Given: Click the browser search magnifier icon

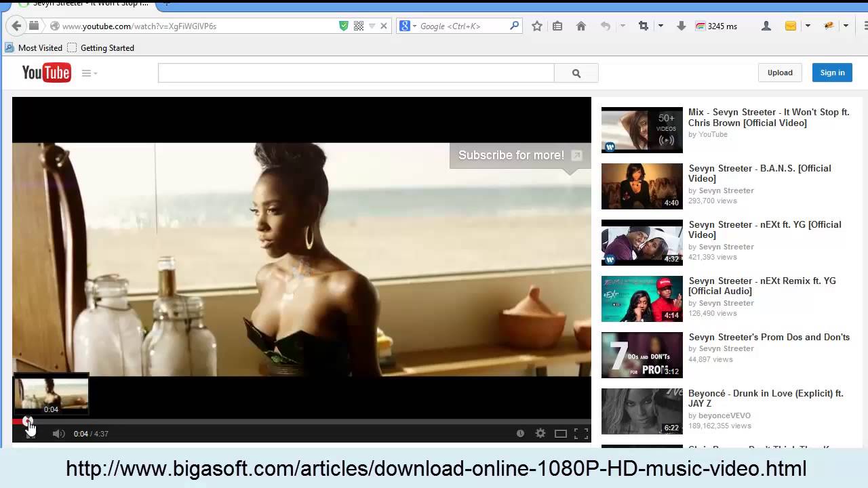Looking at the screenshot, I should (x=514, y=26).
